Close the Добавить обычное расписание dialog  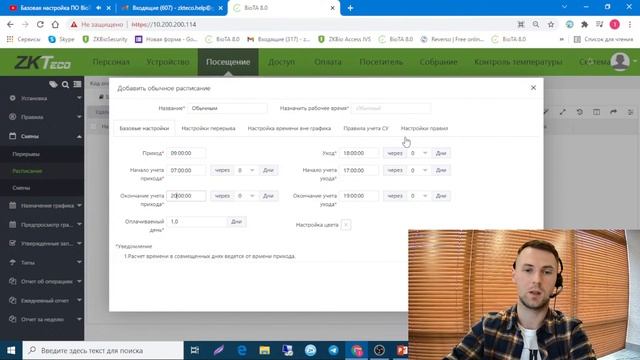click(x=533, y=88)
